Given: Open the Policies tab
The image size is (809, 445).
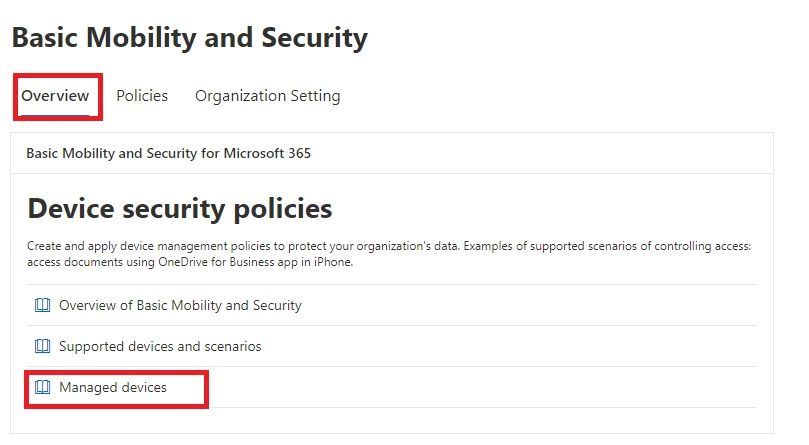Looking at the screenshot, I should (142, 96).
